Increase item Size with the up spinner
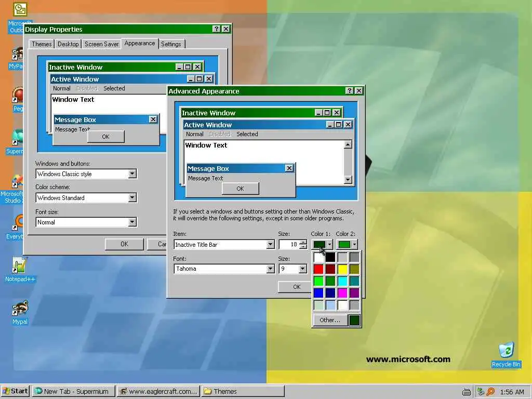This screenshot has width=532, height=399. [x=303, y=242]
